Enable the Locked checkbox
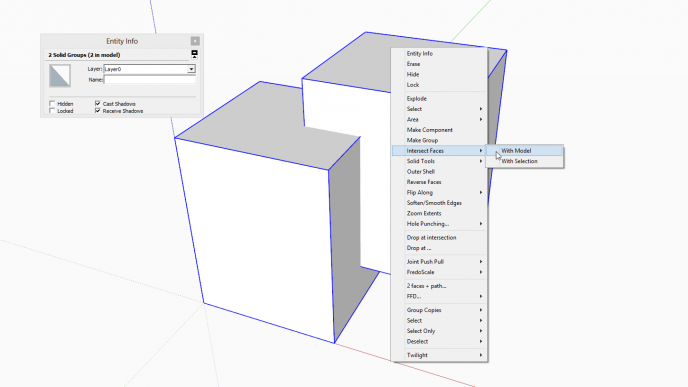Screen dimensions: 688x387 click(x=52, y=111)
